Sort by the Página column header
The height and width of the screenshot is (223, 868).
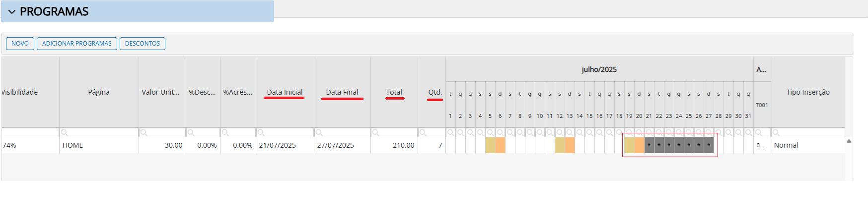99,92
